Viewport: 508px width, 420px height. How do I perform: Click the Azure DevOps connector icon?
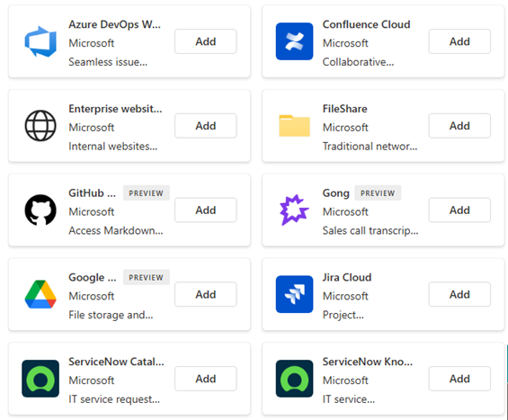40,41
